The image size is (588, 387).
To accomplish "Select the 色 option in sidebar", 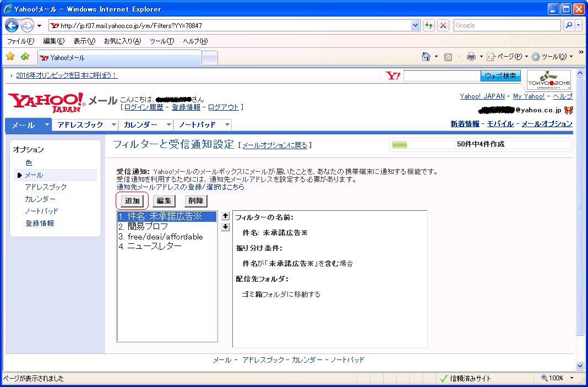I will click(x=29, y=163).
